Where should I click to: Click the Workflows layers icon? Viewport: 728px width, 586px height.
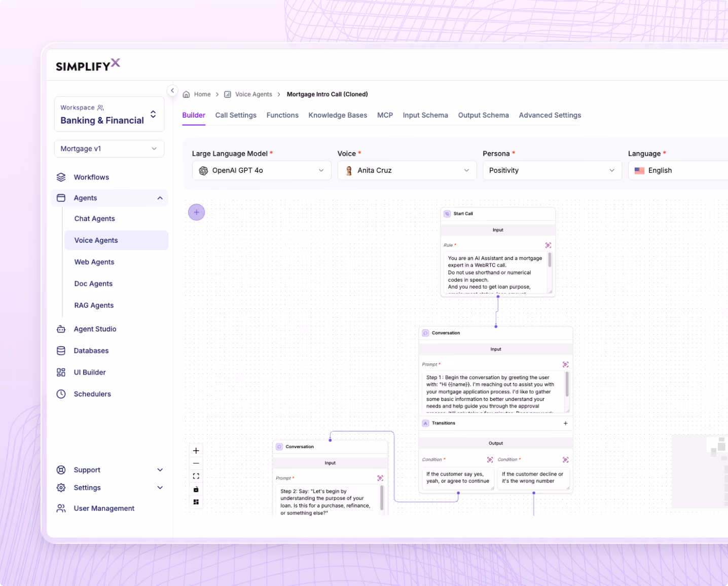click(x=61, y=177)
